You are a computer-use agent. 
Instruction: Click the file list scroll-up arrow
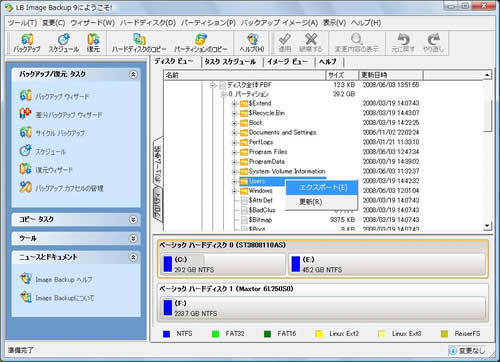pyautogui.click(x=487, y=75)
